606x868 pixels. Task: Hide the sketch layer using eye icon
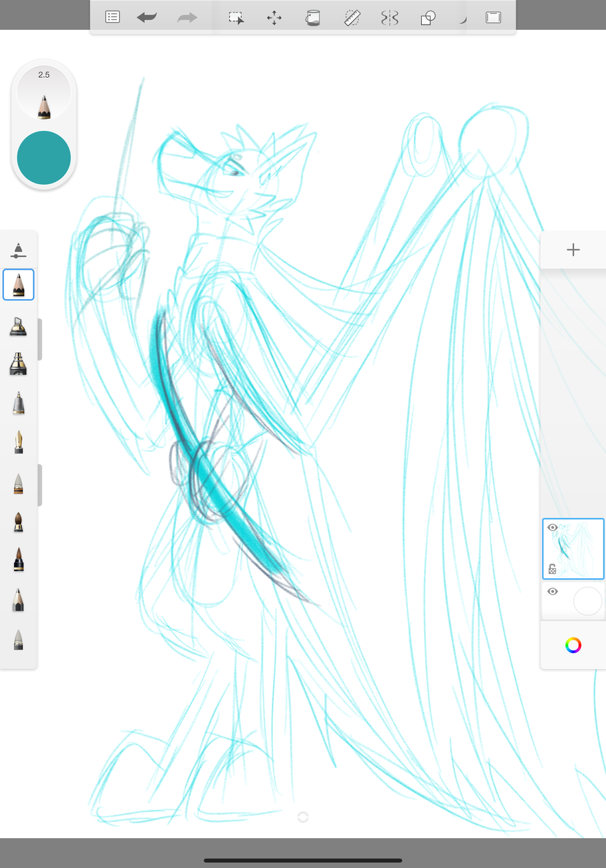tap(552, 528)
